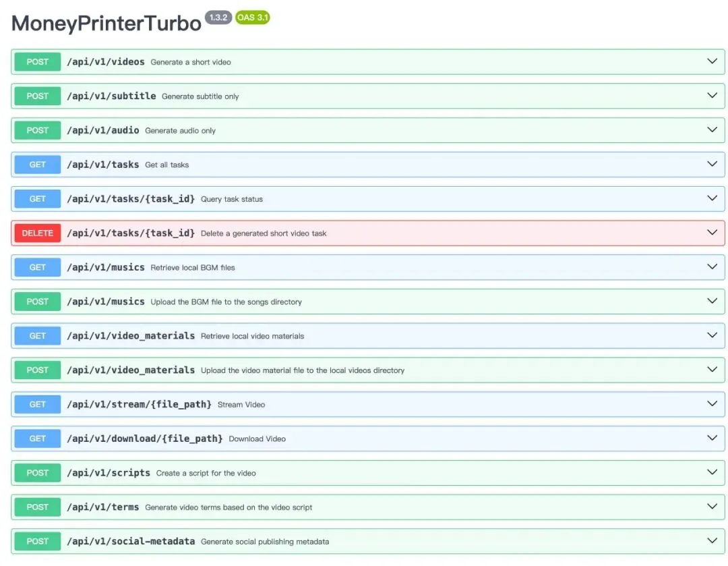Expand the Upload video material row chevron

pyautogui.click(x=712, y=370)
